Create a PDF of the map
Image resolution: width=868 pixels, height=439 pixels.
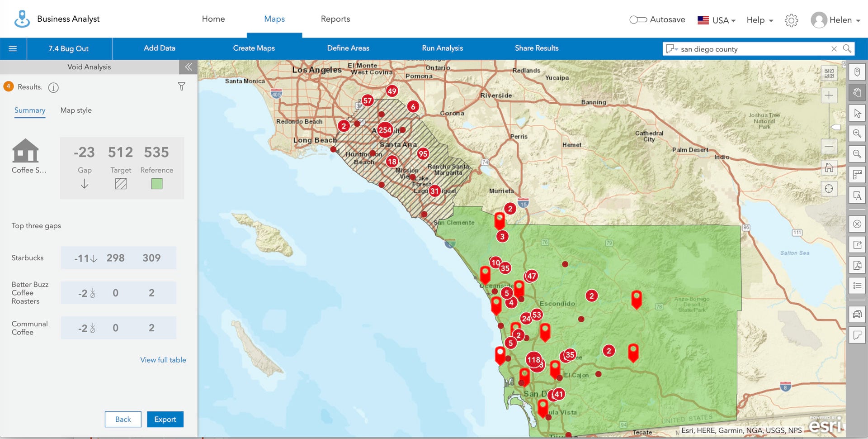click(x=857, y=265)
